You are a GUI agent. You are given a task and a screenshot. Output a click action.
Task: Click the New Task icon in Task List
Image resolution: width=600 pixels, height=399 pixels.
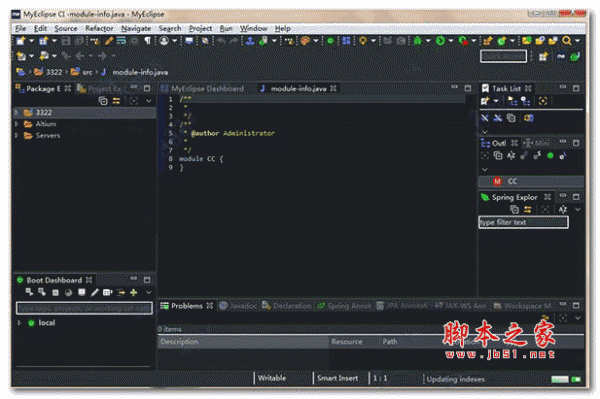485,101
